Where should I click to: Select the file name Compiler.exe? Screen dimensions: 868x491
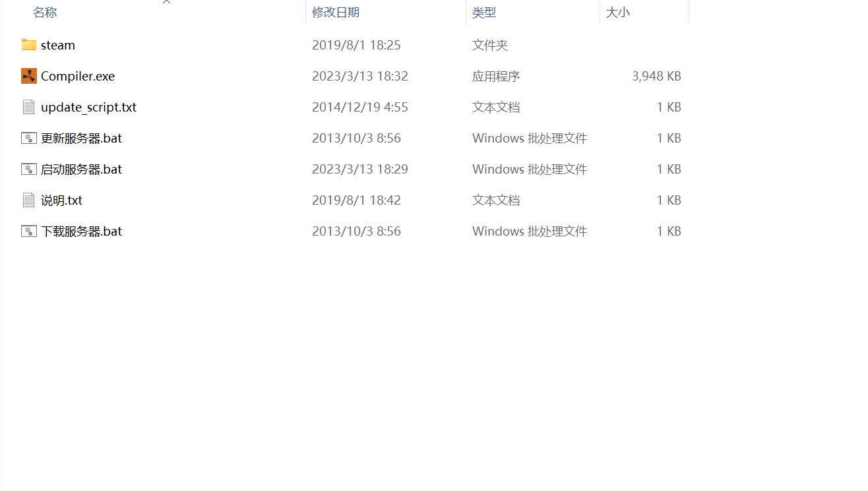click(78, 76)
